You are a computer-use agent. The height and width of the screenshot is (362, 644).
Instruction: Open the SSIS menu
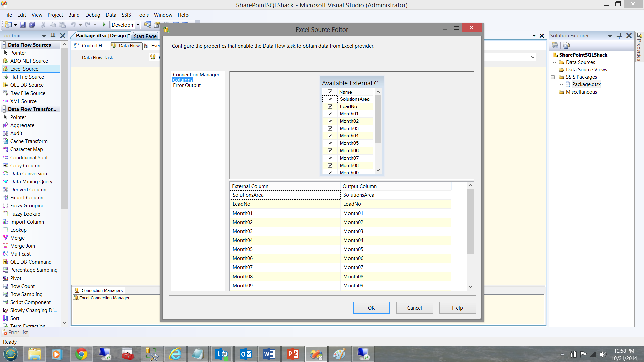[126, 15]
